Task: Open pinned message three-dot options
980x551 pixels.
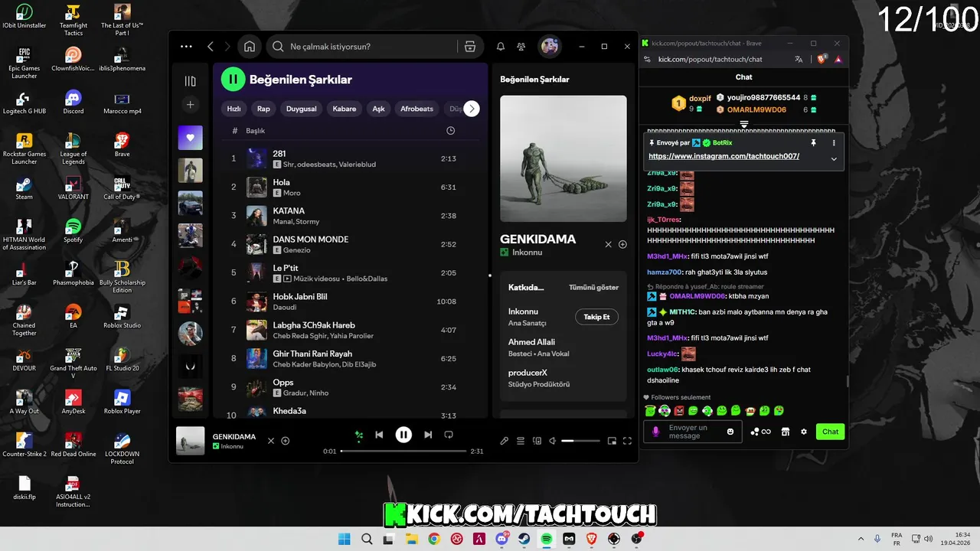Action: click(834, 143)
